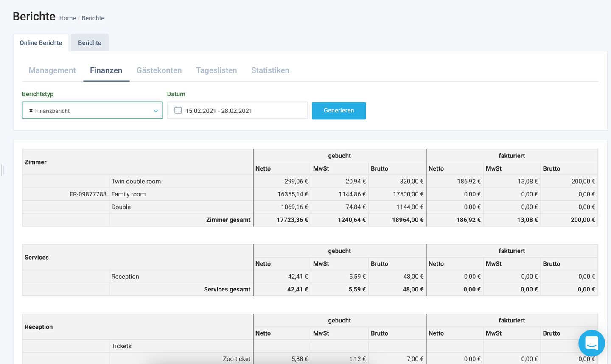Click the Berichte breadcrumb link

pos(93,18)
